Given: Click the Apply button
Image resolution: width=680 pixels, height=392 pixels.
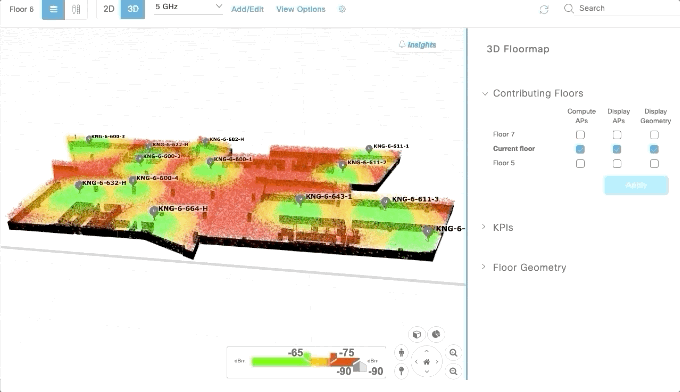Looking at the screenshot, I should (636, 185).
